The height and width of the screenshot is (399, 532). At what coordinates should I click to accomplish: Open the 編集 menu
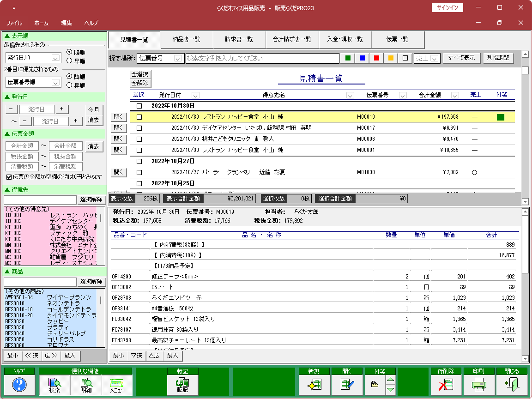[x=66, y=23]
